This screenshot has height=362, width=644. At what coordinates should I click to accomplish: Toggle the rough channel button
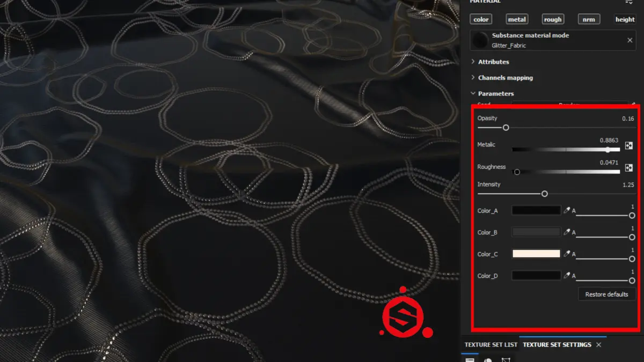553,19
